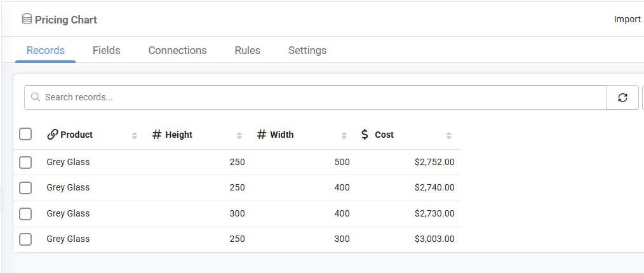644x273 pixels.
Task: Focus the Search records input field
Action: click(316, 97)
